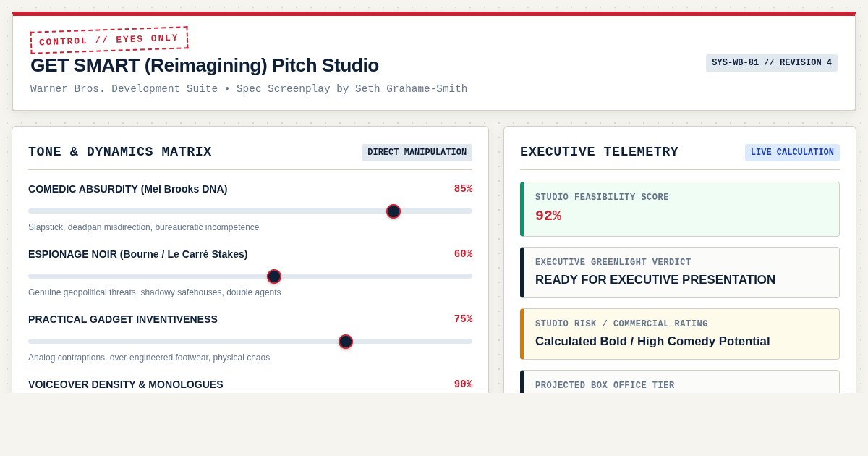Click VOICEOVER DENSITY & MONOLOGUES label
868x456 pixels.
click(x=126, y=384)
